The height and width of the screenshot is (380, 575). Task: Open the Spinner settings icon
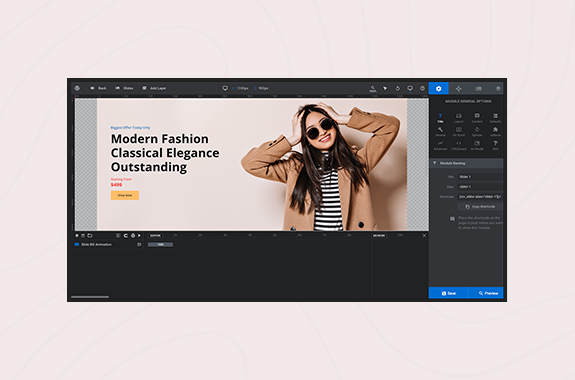(x=477, y=131)
